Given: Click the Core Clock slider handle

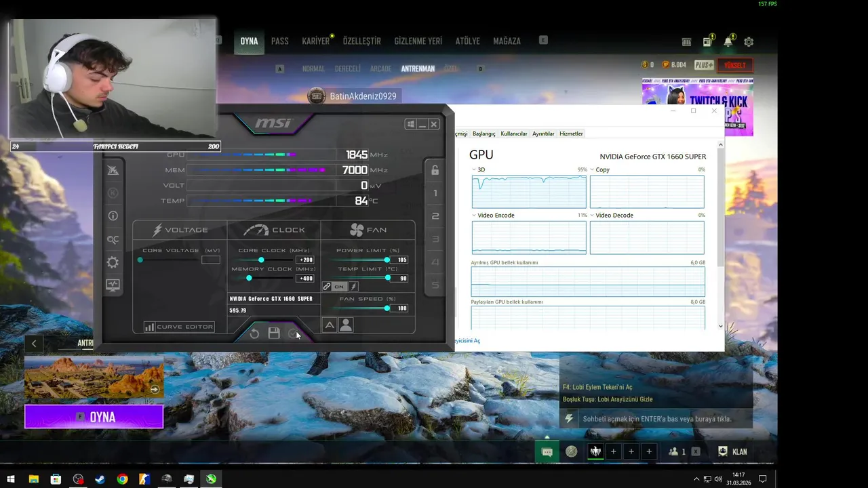Looking at the screenshot, I should click(x=261, y=260).
